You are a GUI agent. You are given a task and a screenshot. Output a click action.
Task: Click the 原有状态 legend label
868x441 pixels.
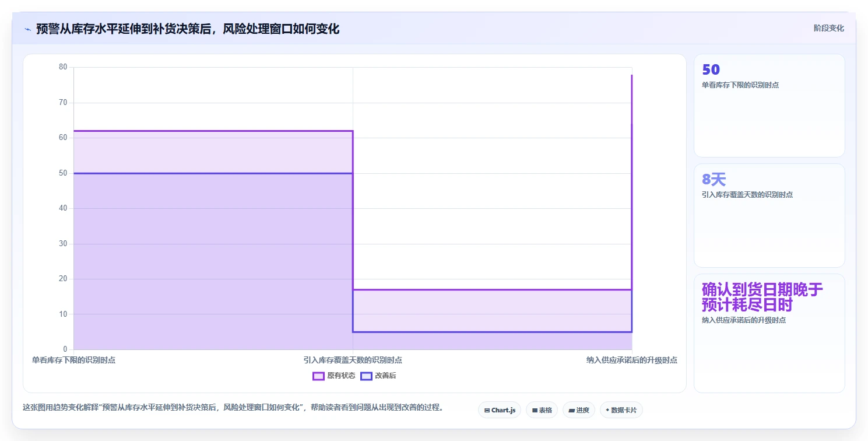(x=341, y=376)
